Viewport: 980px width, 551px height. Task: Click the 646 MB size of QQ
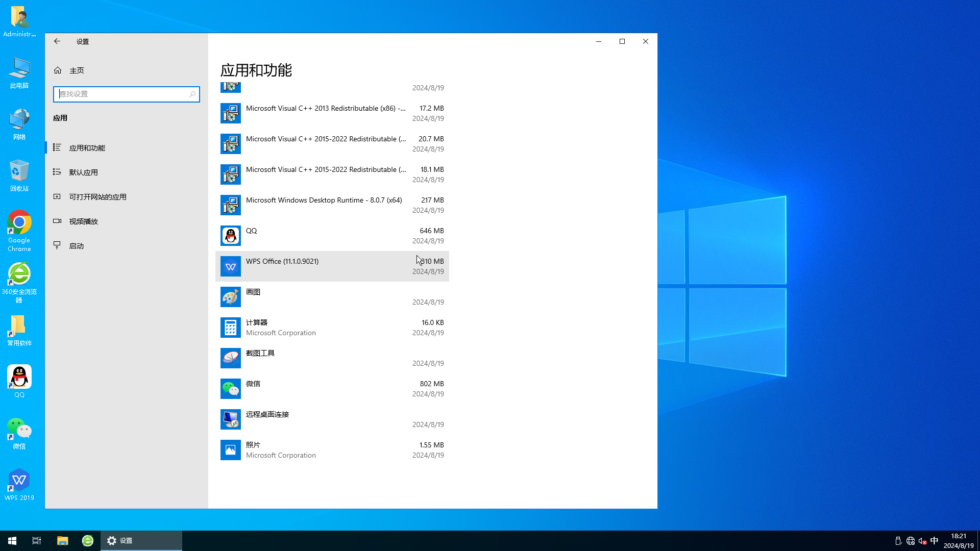[432, 231]
